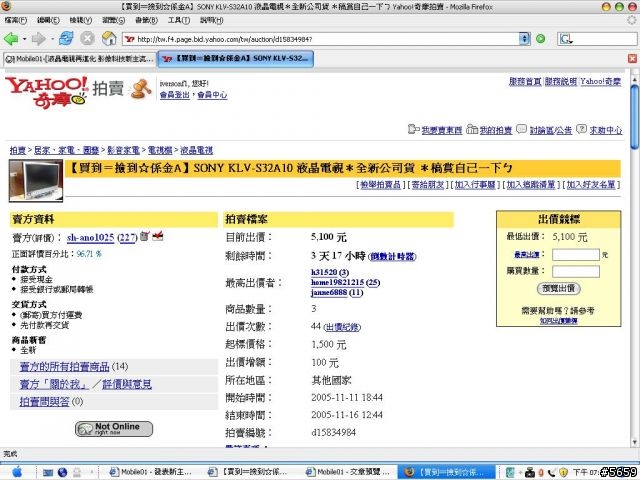Open the 檔案(F) menu

pos(16,20)
